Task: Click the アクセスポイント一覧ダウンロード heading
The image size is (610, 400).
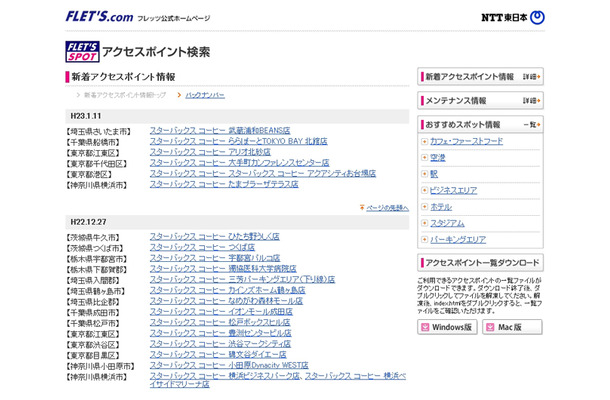Action: [482, 263]
